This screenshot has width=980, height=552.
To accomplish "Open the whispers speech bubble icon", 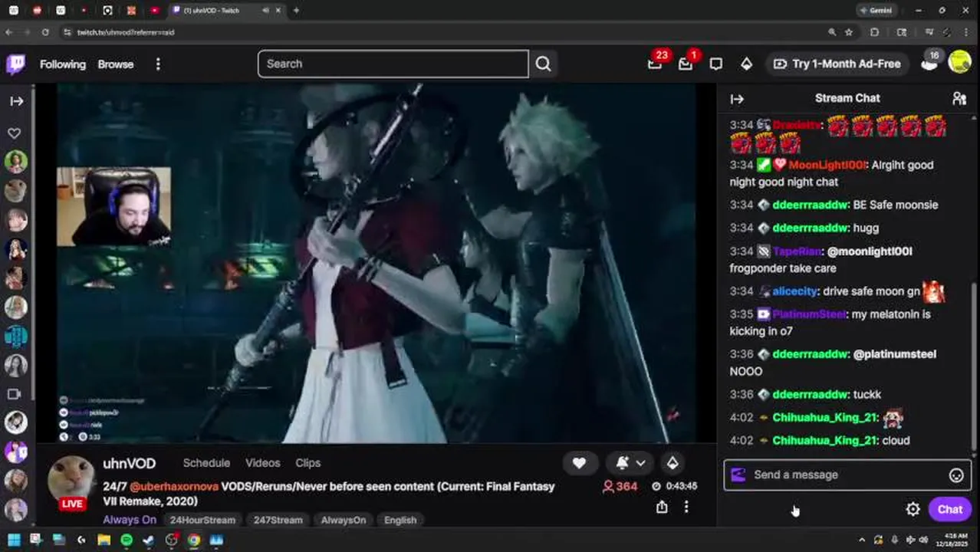I will (x=715, y=64).
